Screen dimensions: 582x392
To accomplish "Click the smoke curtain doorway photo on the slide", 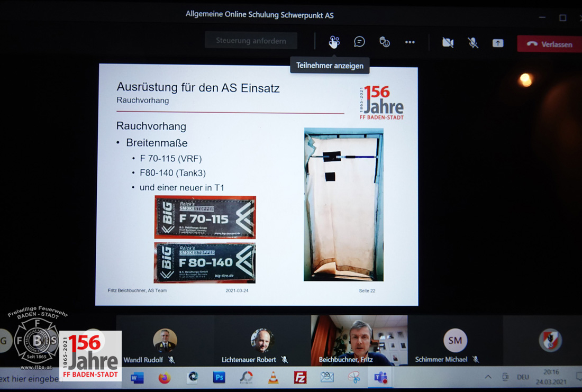I will pos(344,205).
